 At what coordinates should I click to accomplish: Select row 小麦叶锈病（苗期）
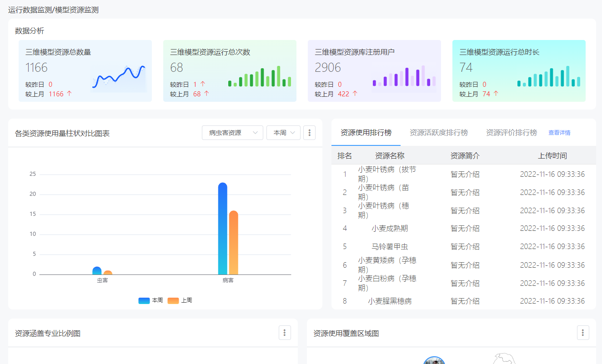point(464,192)
